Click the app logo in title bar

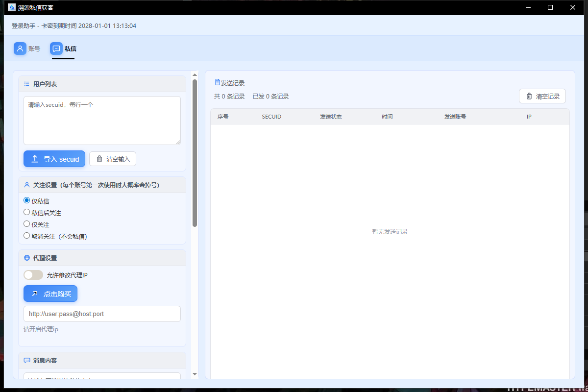click(x=12, y=7)
